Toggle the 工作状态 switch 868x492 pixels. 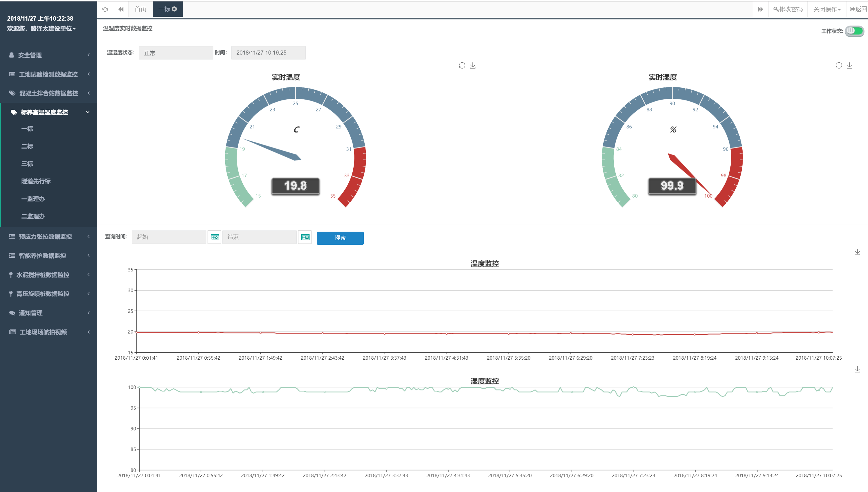point(854,31)
